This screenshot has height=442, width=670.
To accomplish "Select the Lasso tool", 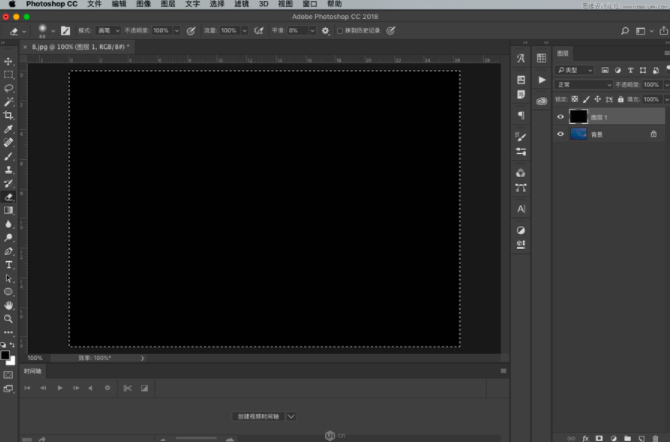I will [9, 88].
